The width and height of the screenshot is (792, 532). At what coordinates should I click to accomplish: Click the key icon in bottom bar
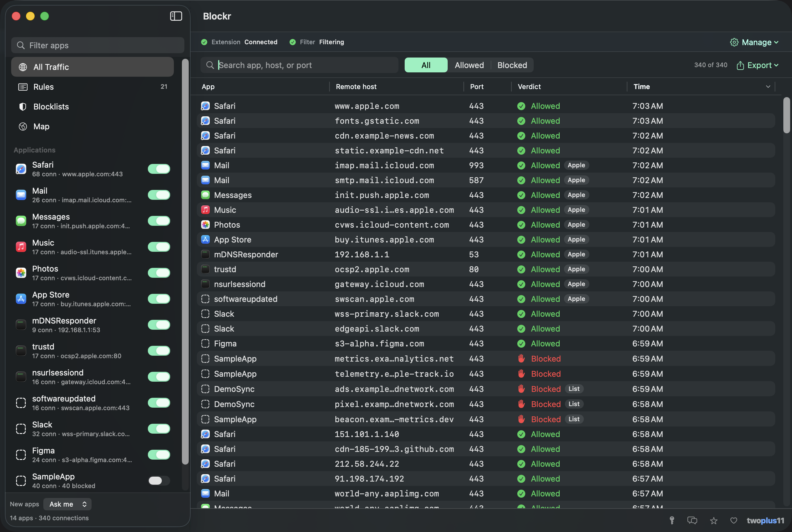[x=672, y=520]
